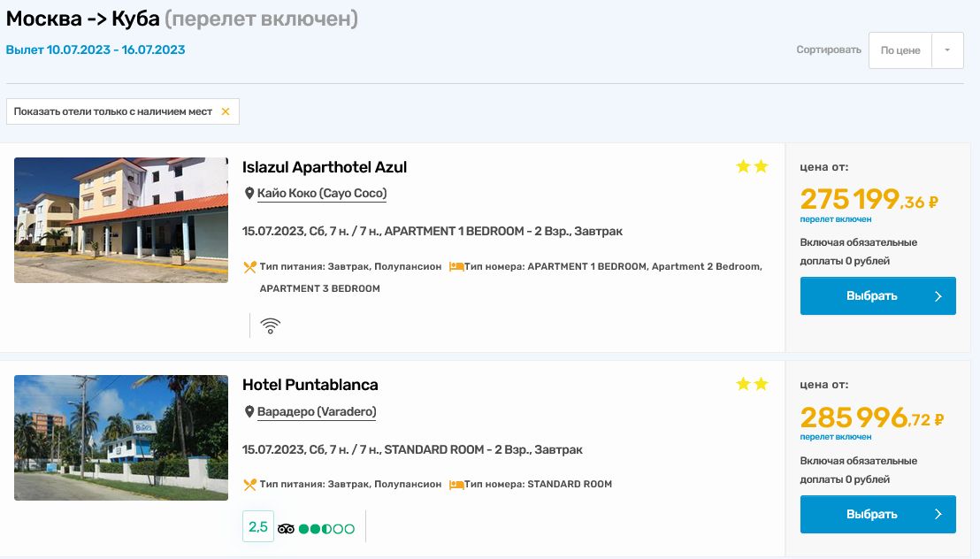Open the Варадеро (Varadero) location link

[x=317, y=411]
